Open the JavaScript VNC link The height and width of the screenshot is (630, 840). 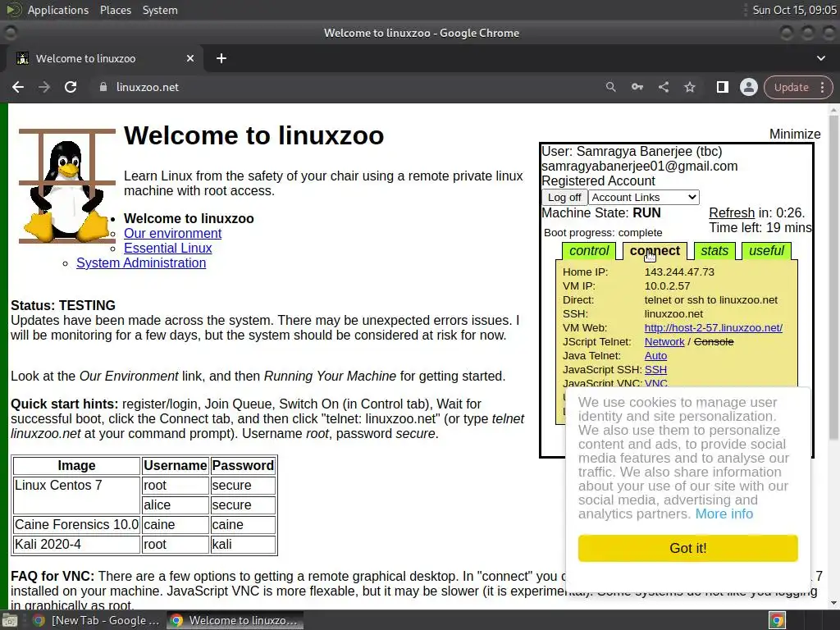655,383
